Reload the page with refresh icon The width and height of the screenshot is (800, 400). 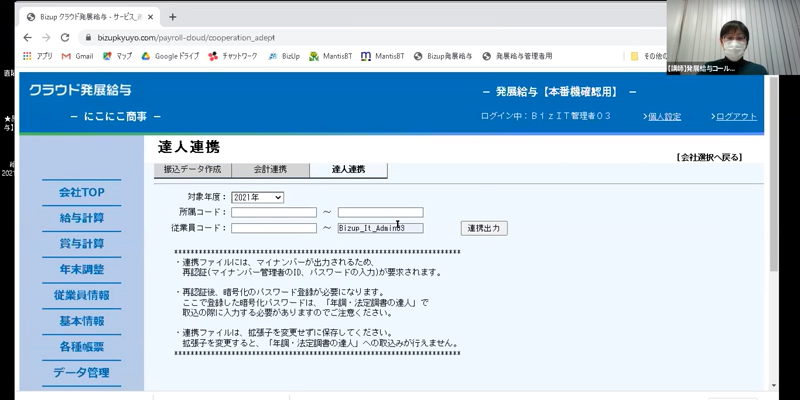65,38
